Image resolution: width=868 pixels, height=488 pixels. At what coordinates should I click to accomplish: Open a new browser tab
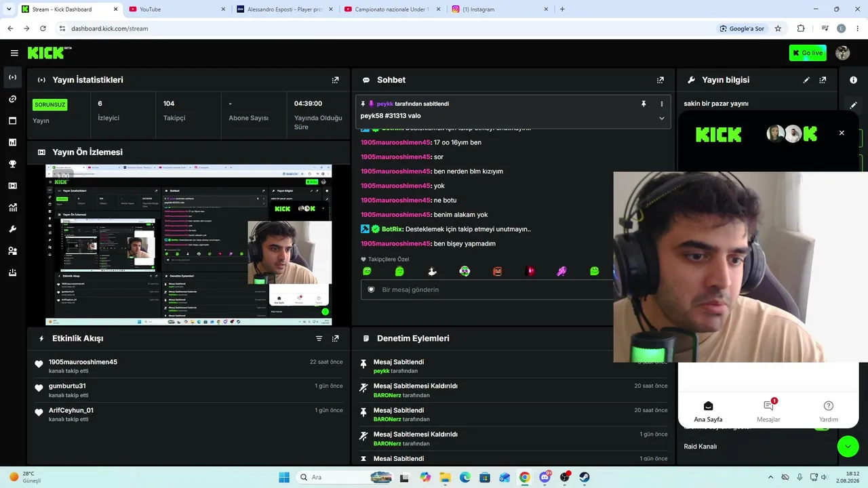click(x=562, y=9)
